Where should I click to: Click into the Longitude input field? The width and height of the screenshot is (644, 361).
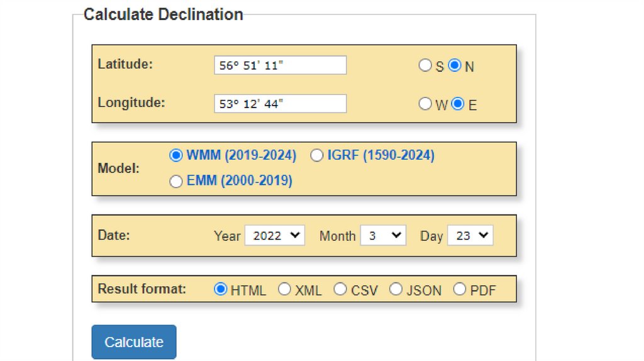[x=280, y=104]
